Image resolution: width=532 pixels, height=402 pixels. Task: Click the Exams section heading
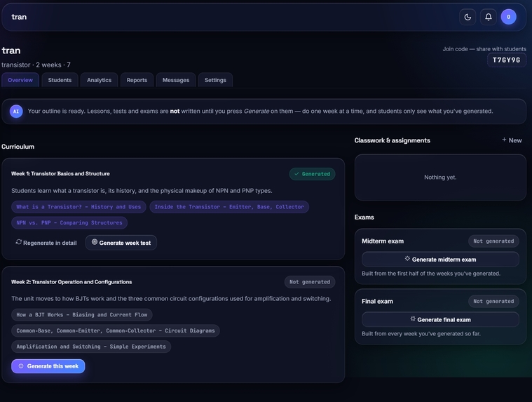pyautogui.click(x=364, y=217)
